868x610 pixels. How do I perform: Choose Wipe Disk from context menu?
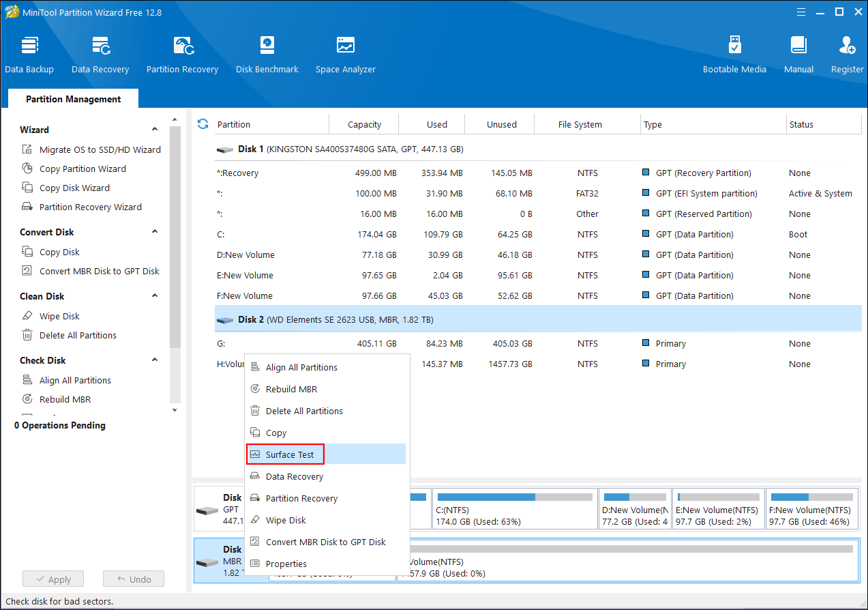(326, 520)
